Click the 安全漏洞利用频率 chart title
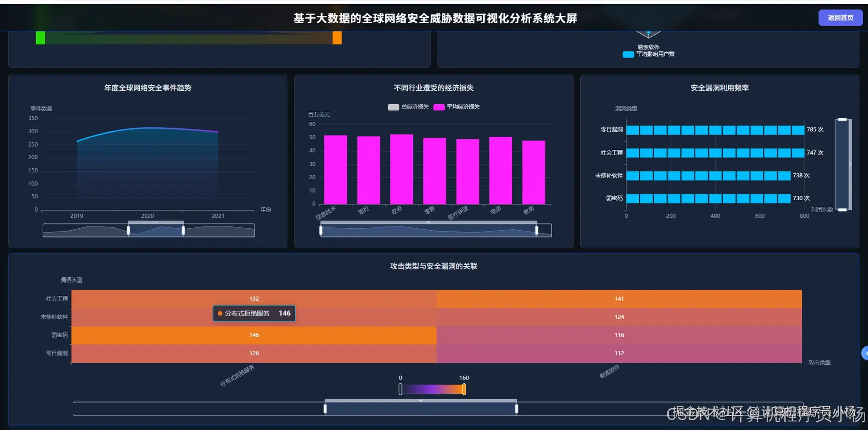 [720, 88]
